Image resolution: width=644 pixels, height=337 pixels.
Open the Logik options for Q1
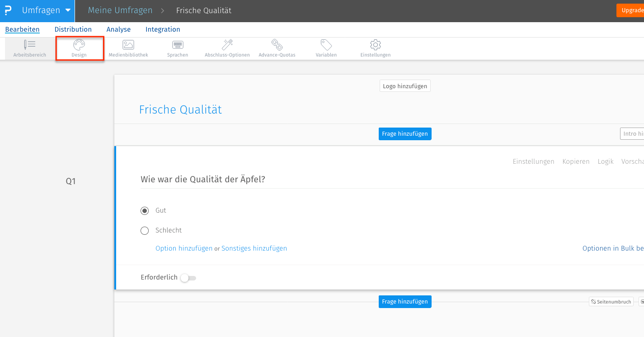point(605,161)
